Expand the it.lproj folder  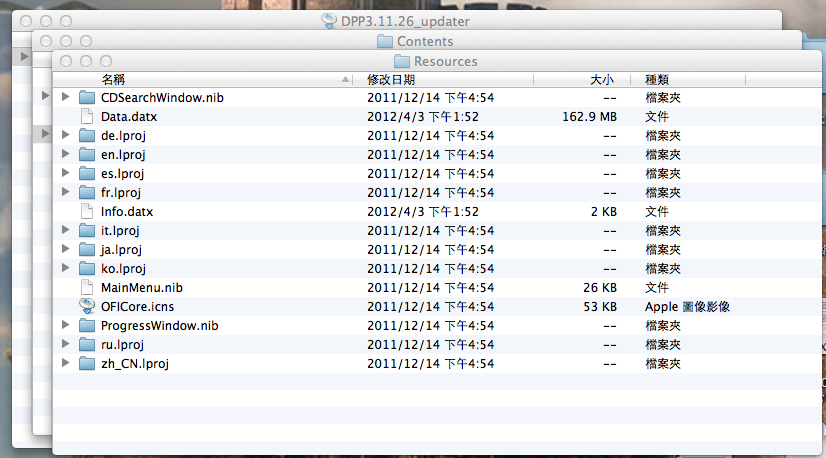coord(65,230)
